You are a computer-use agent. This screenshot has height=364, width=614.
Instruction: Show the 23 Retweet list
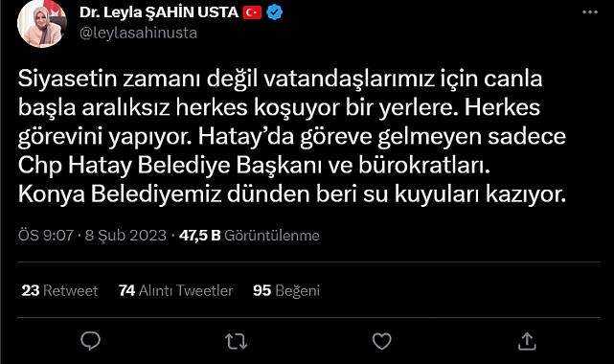point(59,290)
